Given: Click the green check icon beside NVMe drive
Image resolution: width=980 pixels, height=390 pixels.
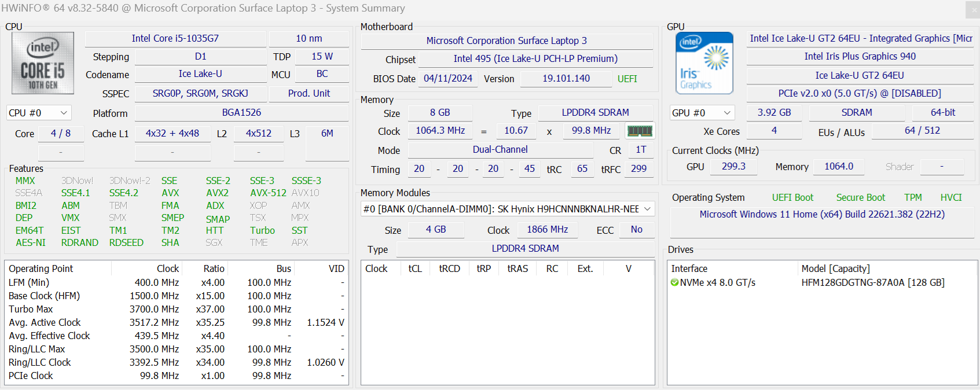Looking at the screenshot, I should click(674, 282).
